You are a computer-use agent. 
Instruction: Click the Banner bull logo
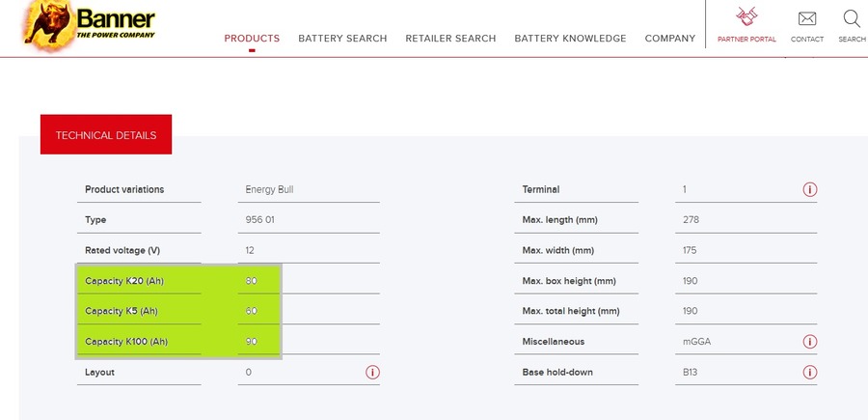(x=49, y=24)
